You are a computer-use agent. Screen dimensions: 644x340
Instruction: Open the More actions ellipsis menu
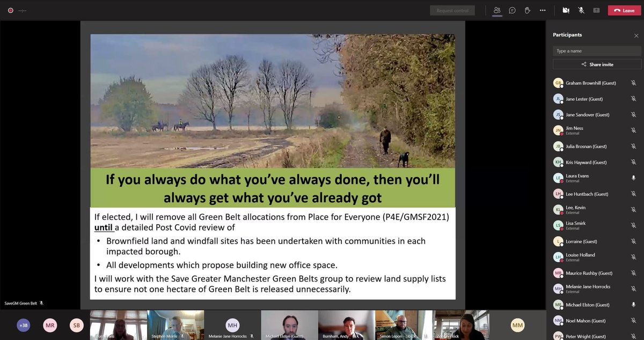point(543,10)
